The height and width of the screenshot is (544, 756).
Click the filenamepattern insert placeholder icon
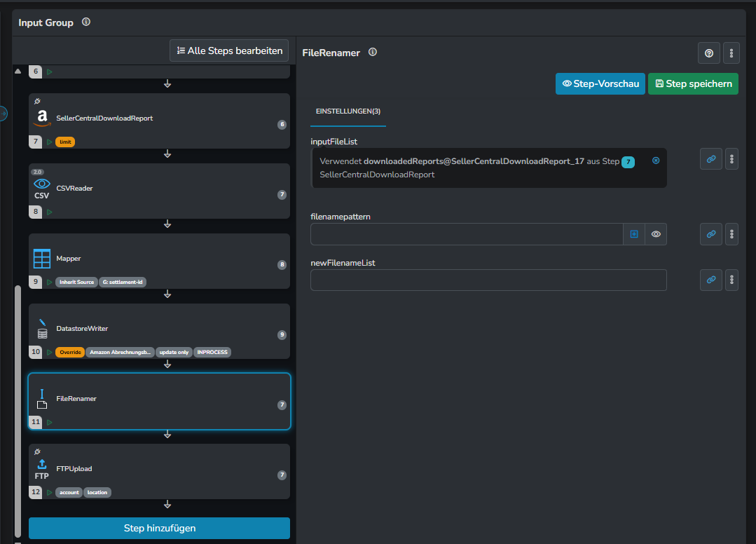pos(634,234)
